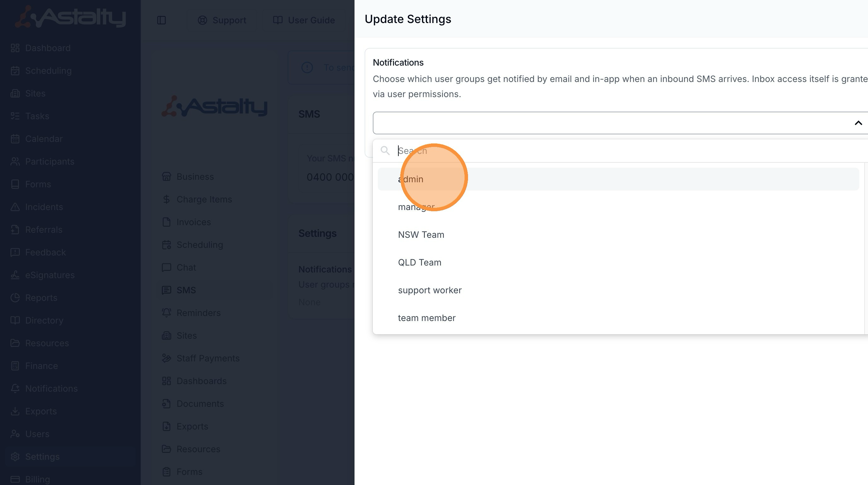Open Business settings section
This screenshot has width=868, height=485.
click(x=215, y=177)
